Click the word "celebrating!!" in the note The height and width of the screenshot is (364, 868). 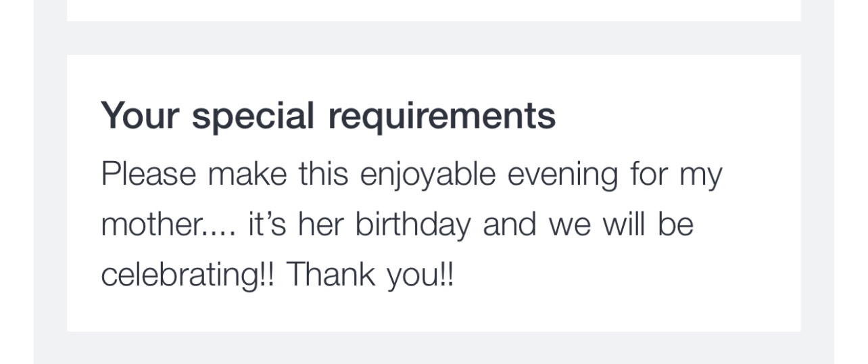tap(188, 275)
